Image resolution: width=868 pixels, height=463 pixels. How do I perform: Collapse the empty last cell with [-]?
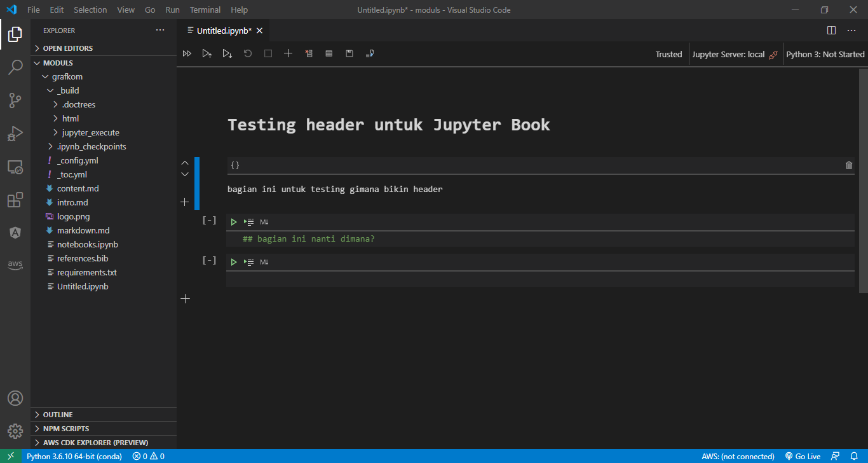click(209, 261)
